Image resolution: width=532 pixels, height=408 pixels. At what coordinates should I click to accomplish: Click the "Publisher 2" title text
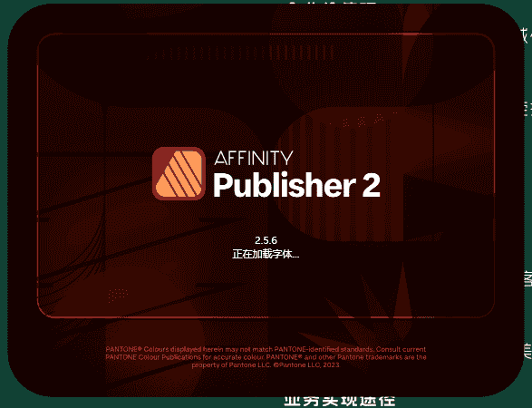(x=297, y=185)
